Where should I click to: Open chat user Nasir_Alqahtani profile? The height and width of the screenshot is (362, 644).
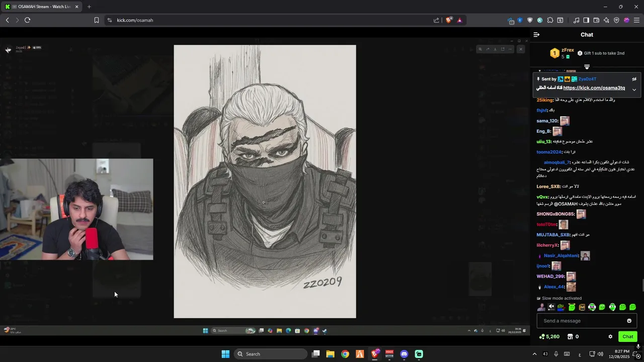pyautogui.click(x=561, y=256)
